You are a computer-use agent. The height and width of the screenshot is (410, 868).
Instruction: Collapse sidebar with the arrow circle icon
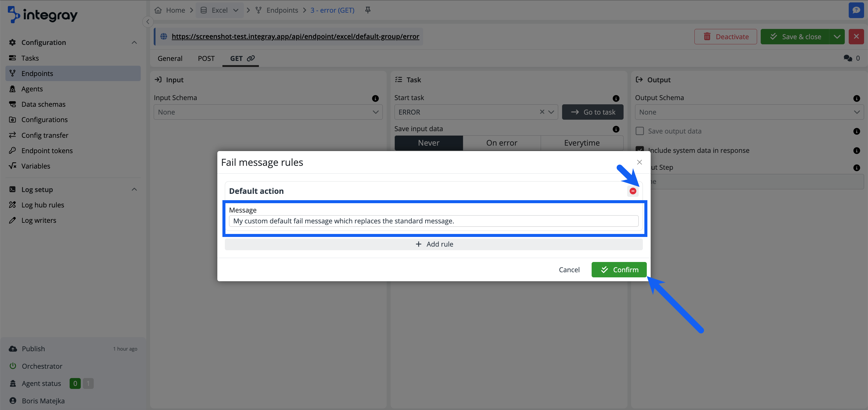tap(148, 22)
